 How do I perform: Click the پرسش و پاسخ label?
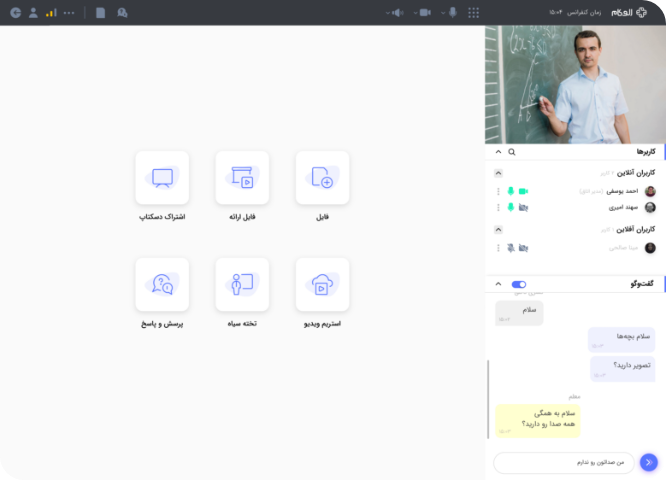click(162, 324)
